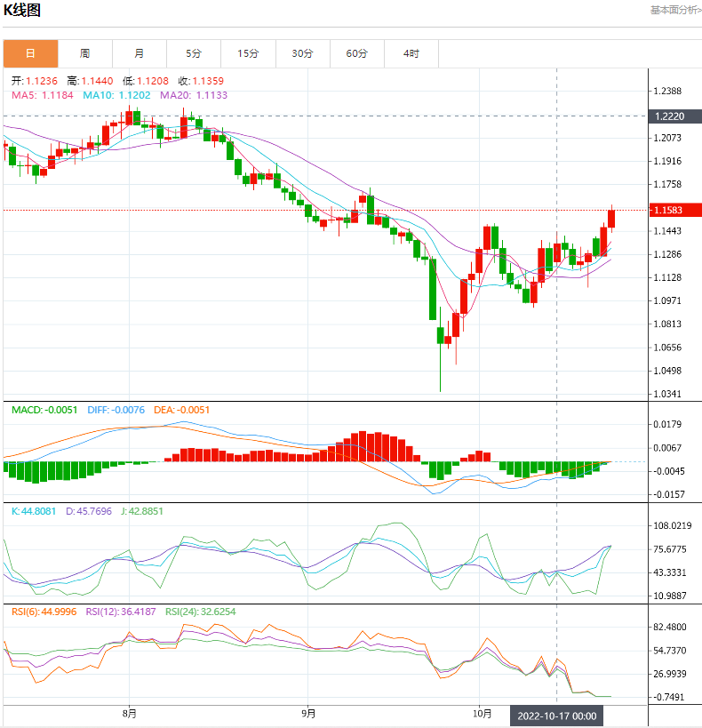Image resolution: width=702 pixels, height=728 pixels.
Task: Select the 日 daily chart tab
Action: 30,54
